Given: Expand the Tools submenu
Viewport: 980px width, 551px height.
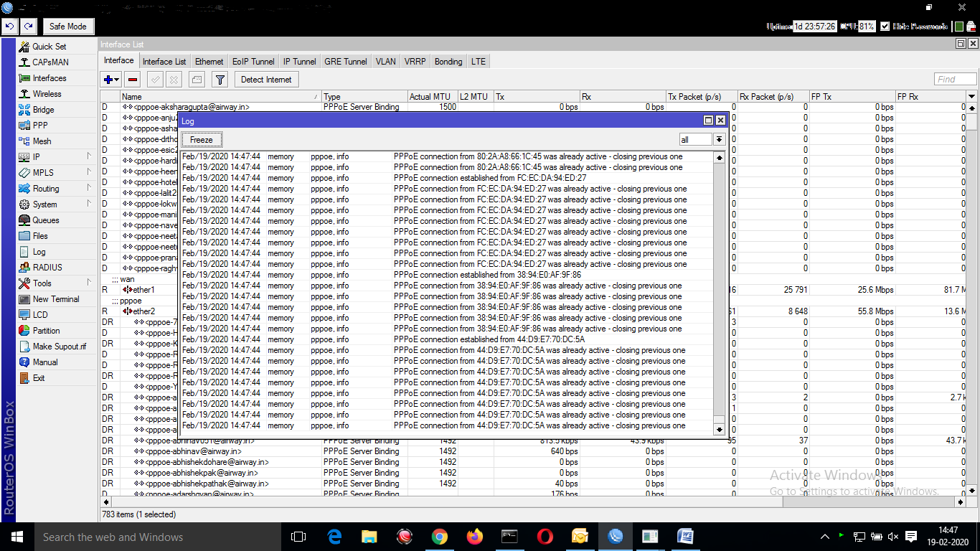Looking at the screenshot, I should [x=89, y=282].
